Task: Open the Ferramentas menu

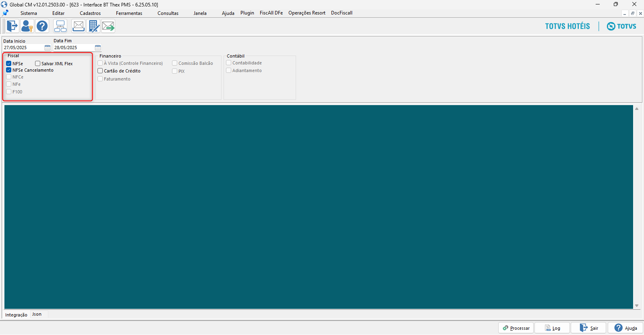Action: click(x=129, y=13)
